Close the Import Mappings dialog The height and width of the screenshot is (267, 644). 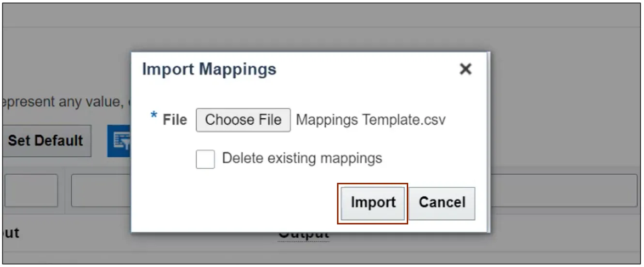(465, 69)
